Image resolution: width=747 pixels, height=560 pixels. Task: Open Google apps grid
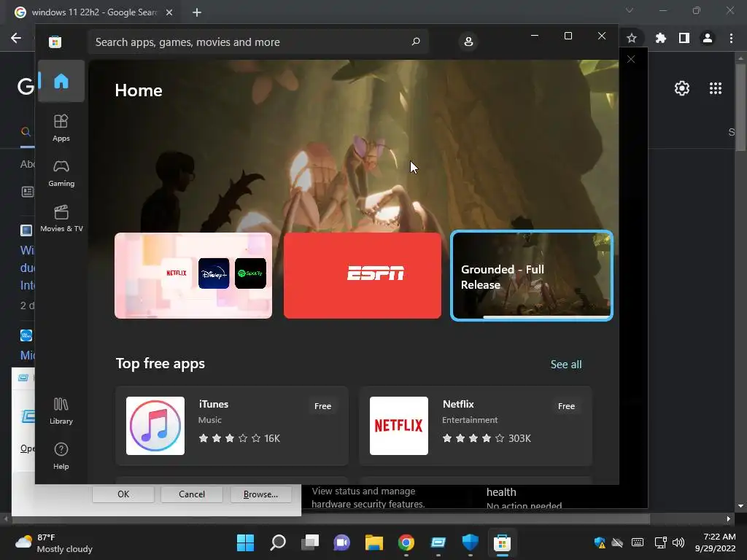pyautogui.click(x=716, y=88)
